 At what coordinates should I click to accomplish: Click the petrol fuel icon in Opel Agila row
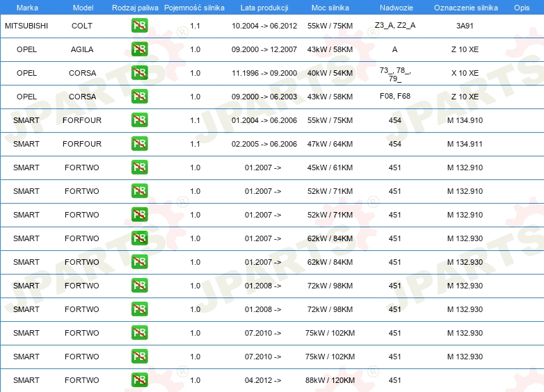click(x=139, y=49)
